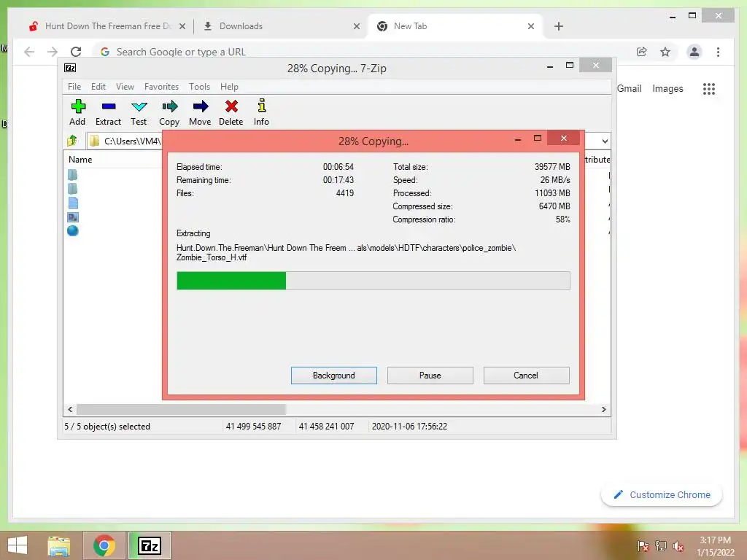Sort by the Name column header
Viewport: 747px width, 560px height.
(x=80, y=160)
